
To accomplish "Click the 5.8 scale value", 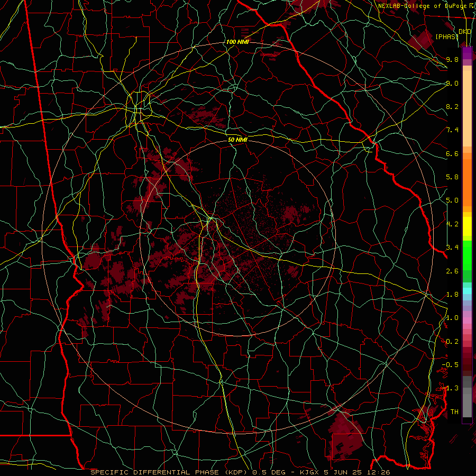I will tap(452, 177).
